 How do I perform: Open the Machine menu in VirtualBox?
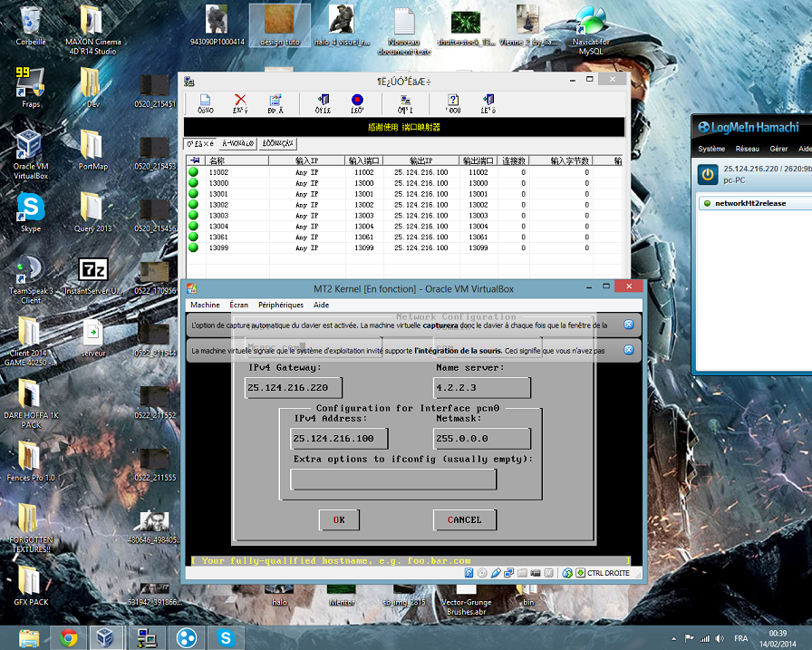coord(205,305)
